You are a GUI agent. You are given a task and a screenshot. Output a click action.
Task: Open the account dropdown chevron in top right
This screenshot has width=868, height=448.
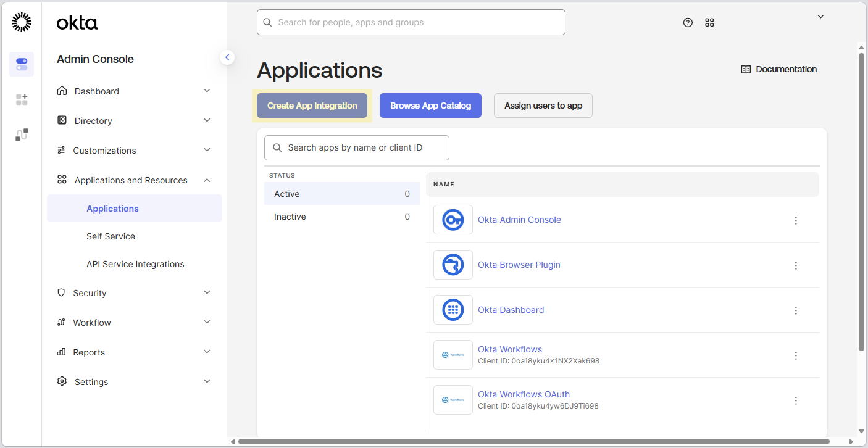(820, 17)
